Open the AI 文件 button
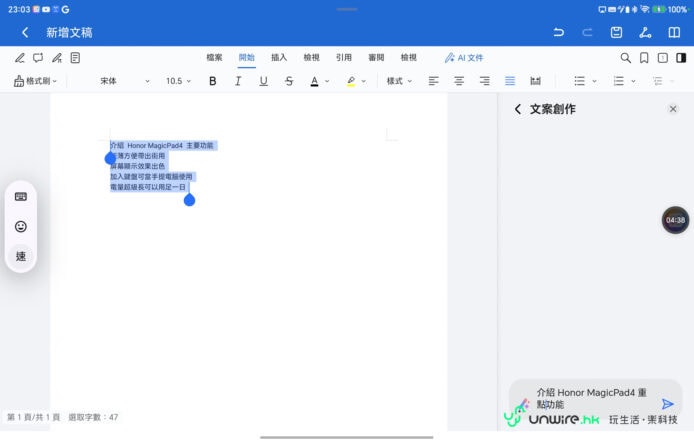This screenshot has height=444, width=694. (x=464, y=58)
